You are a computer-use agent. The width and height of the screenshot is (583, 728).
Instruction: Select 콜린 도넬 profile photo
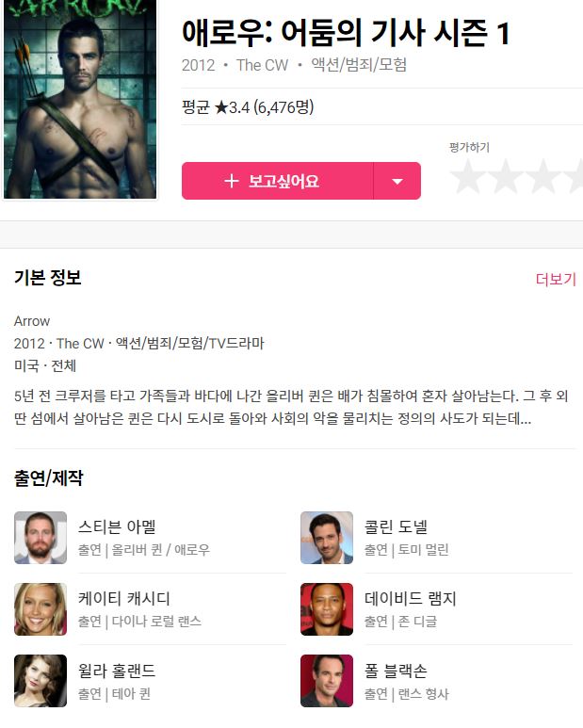point(327,538)
